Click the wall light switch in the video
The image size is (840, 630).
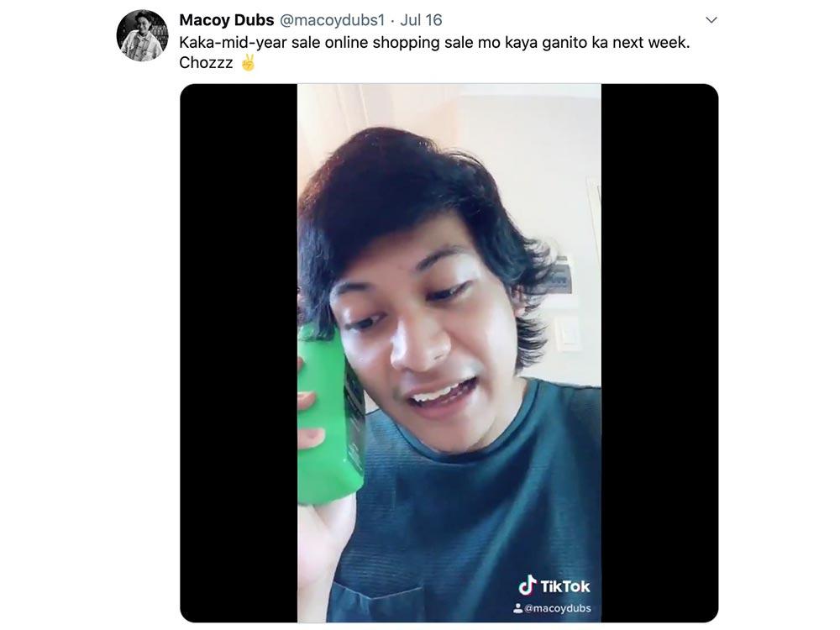[569, 333]
